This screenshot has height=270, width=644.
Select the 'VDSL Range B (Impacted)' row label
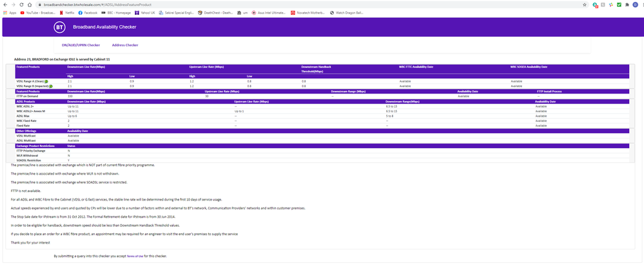[x=32, y=86]
